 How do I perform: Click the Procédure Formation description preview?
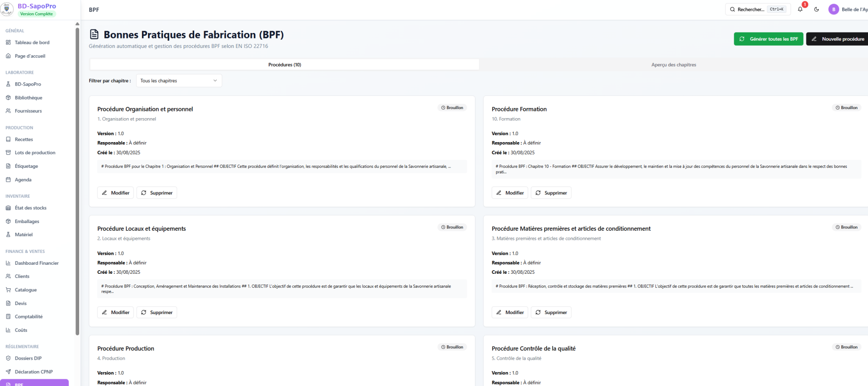676,169
